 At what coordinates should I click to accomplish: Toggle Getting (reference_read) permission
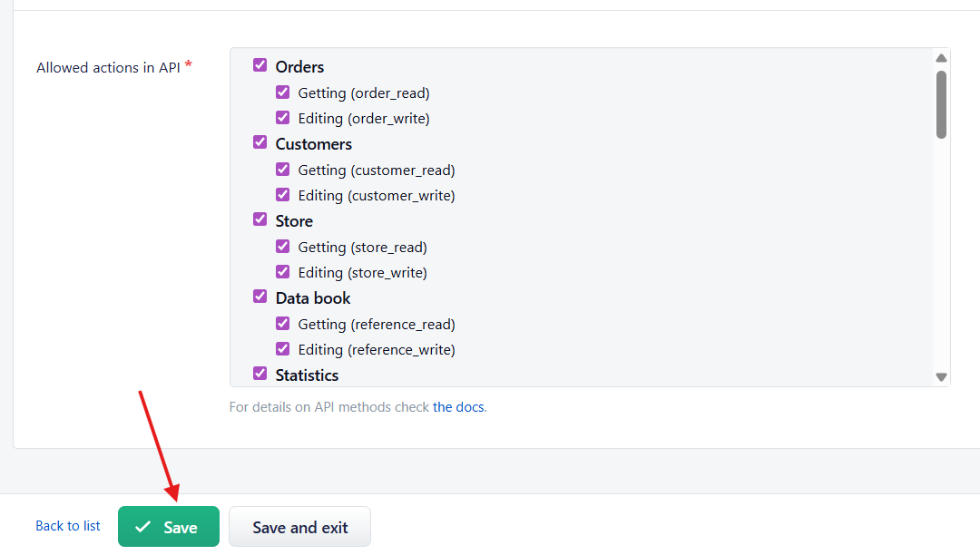(283, 323)
